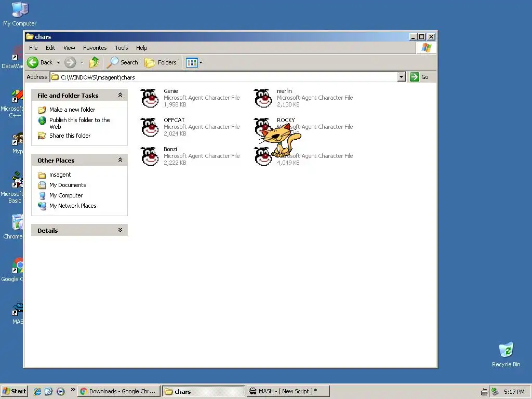This screenshot has height=399, width=532.
Task: Open the Forward history dropdown arrow
Action: tap(82, 62)
